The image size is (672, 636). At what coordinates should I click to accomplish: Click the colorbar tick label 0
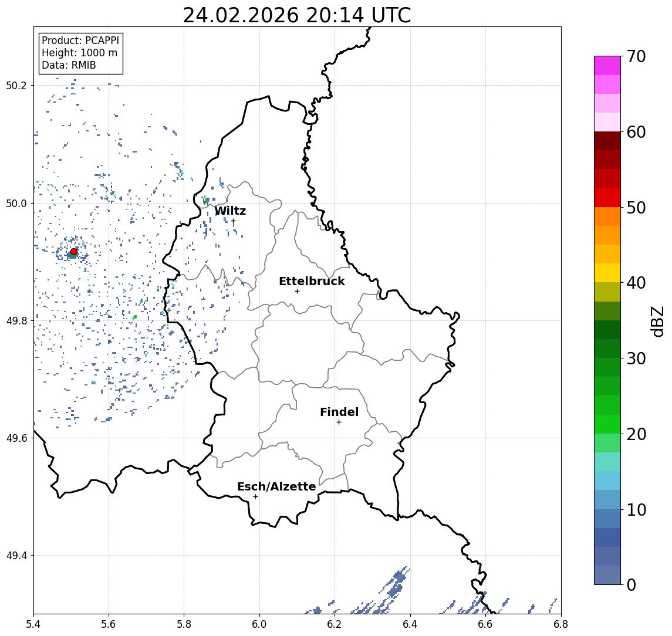click(632, 584)
